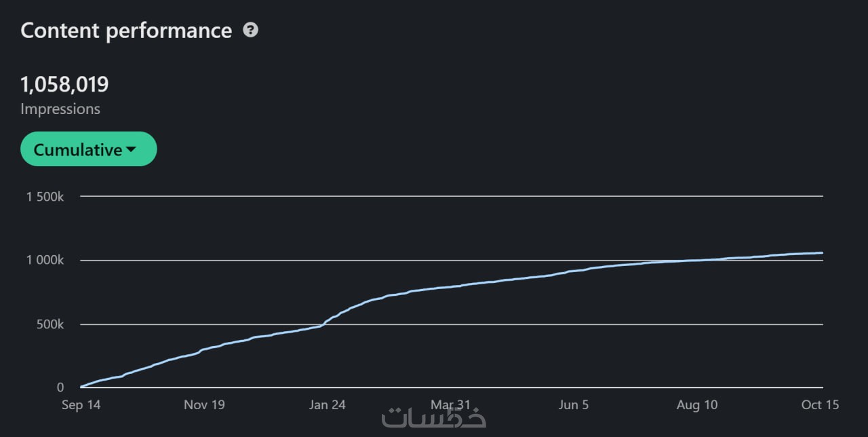Select the Aug 10 date marker

point(697,405)
